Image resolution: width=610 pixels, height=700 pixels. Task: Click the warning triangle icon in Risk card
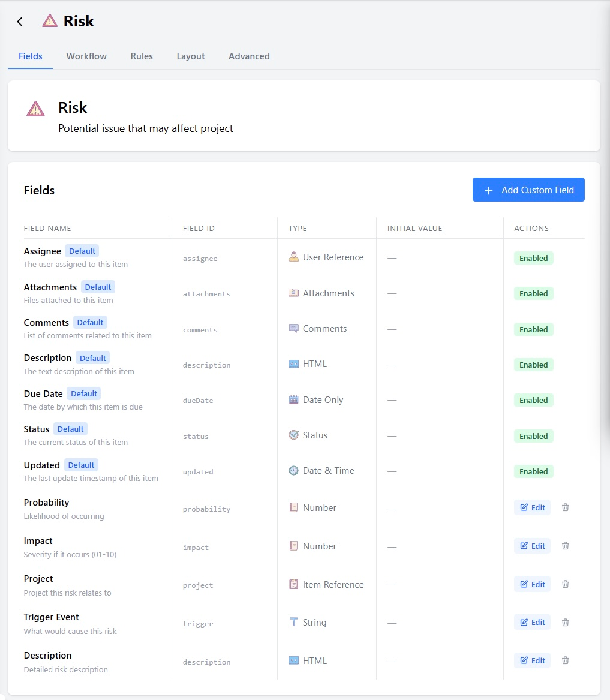[36, 109]
